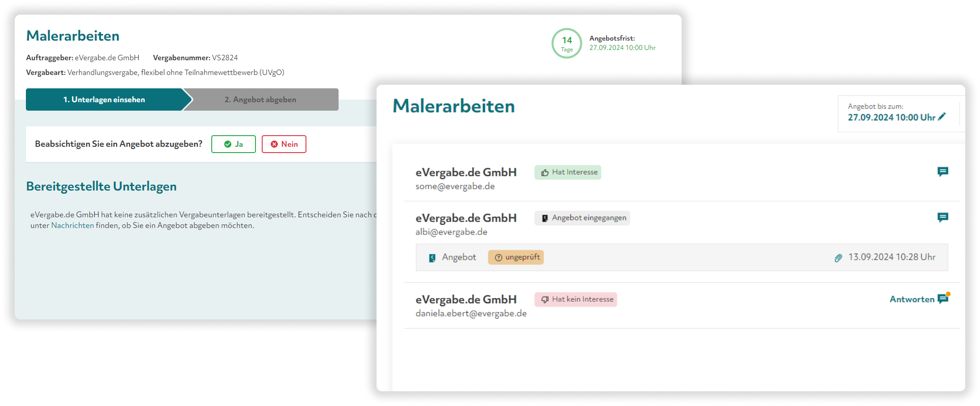Click the Malerarbeiten title in the front panel
Viewport: 980px width, 406px height.
tap(454, 106)
